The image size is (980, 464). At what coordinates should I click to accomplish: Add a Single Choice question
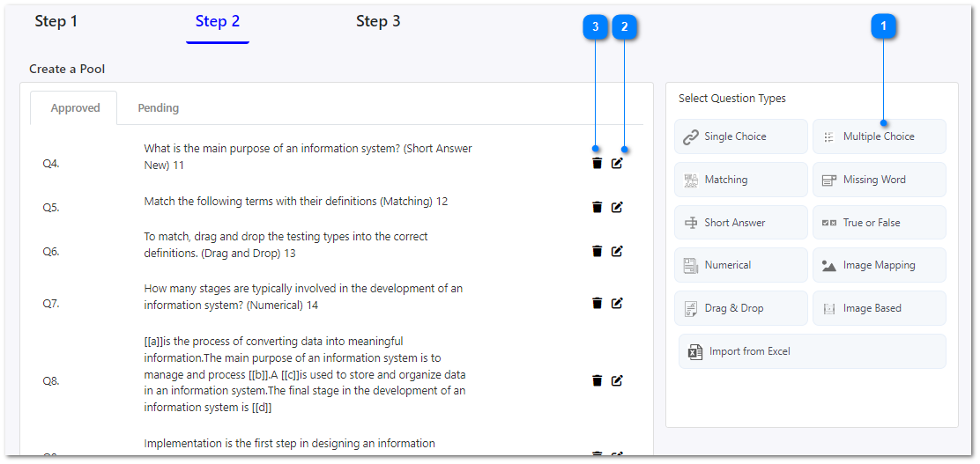[x=740, y=136]
